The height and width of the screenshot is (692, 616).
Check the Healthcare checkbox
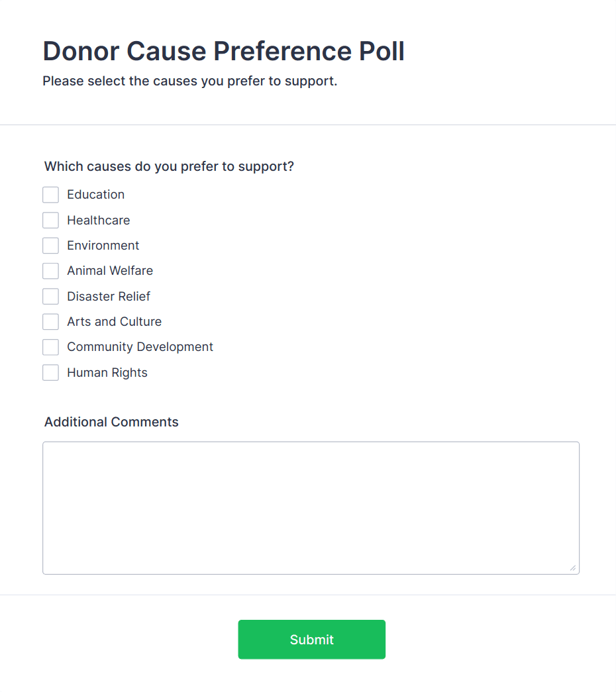(51, 221)
